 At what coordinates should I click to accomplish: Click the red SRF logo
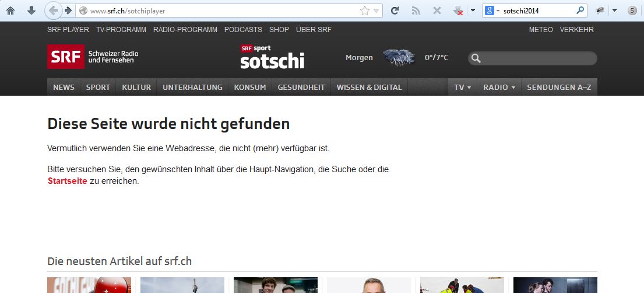[66, 57]
